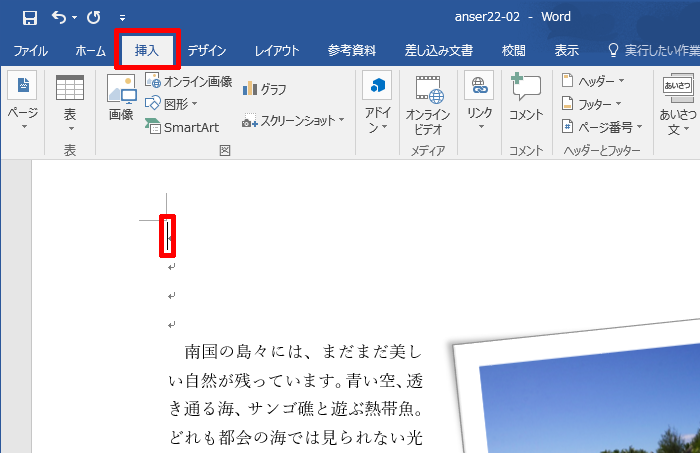The image size is (700, 453).
Task: Open the アドイン dropdown
Action: point(377,103)
